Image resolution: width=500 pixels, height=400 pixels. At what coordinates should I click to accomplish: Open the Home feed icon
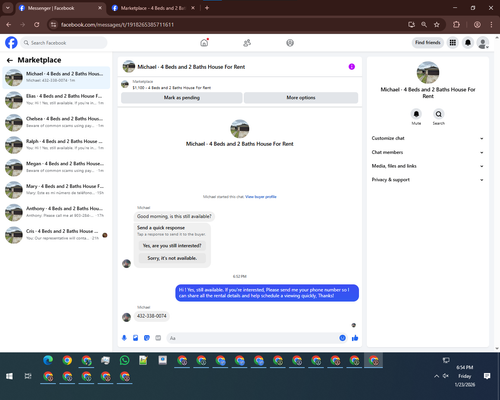coord(204,43)
